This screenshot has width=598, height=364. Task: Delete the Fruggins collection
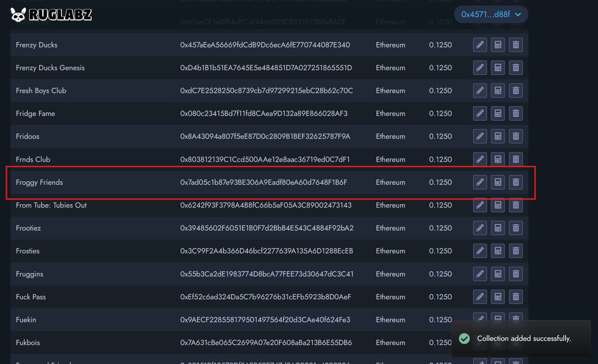point(516,274)
